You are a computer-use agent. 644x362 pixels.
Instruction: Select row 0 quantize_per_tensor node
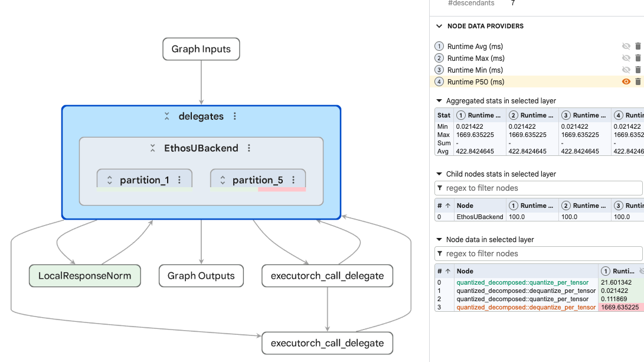(x=522, y=283)
